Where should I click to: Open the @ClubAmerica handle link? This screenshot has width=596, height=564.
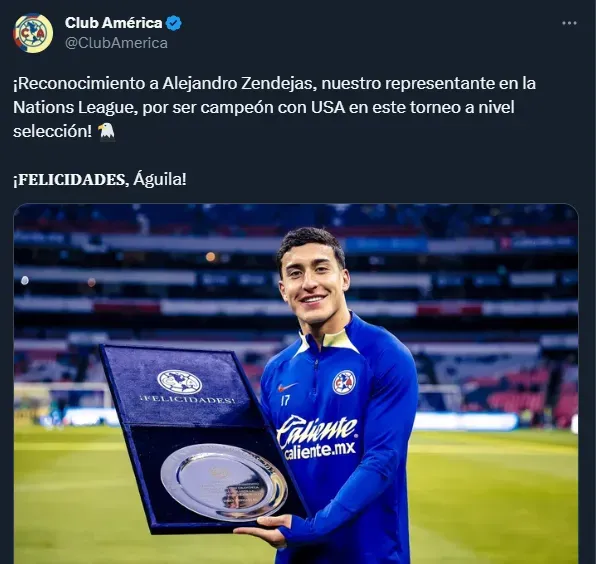[x=116, y=43]
